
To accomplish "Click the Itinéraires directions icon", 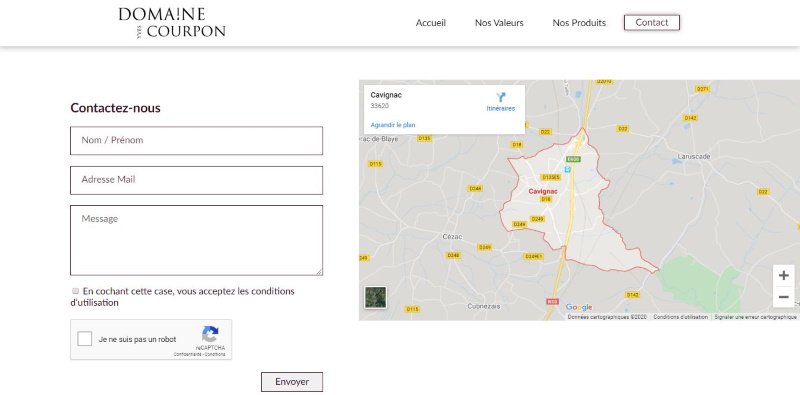I will point(501,97).
